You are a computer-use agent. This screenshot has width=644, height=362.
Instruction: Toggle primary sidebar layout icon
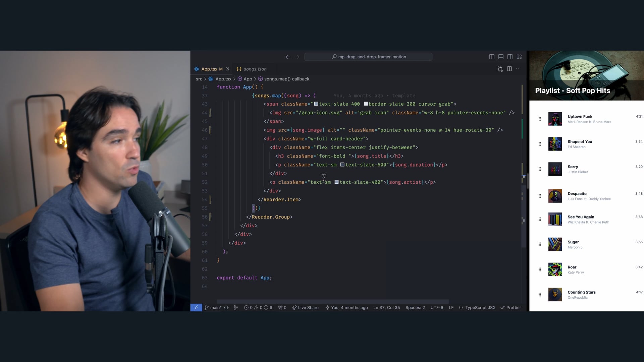(492, 57)
